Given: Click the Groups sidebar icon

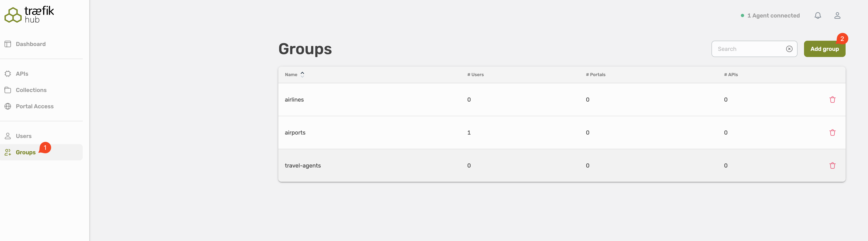Looking at the screenshot, I should click(8, 152).
